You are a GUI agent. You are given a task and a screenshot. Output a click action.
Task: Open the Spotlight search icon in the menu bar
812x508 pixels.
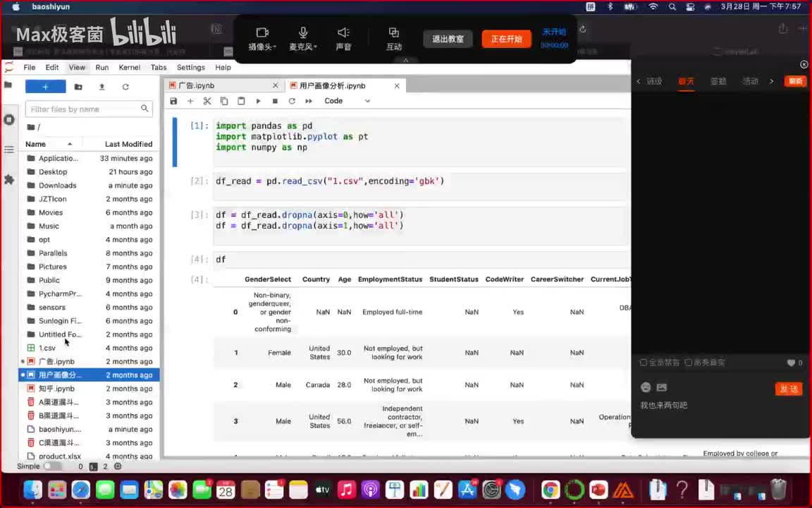point(672,7)
